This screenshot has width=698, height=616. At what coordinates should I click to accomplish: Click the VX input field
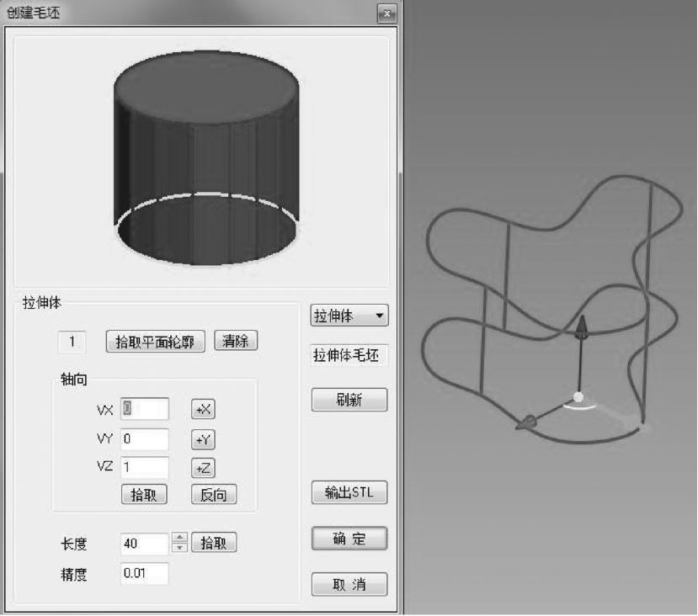coord(145,409)
